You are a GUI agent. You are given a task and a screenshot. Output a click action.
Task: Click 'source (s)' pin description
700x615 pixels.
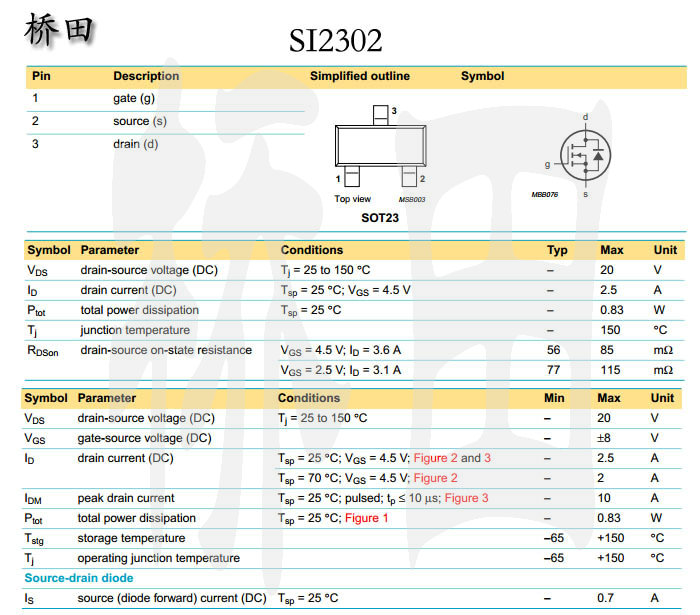click(x=140, y=121)
